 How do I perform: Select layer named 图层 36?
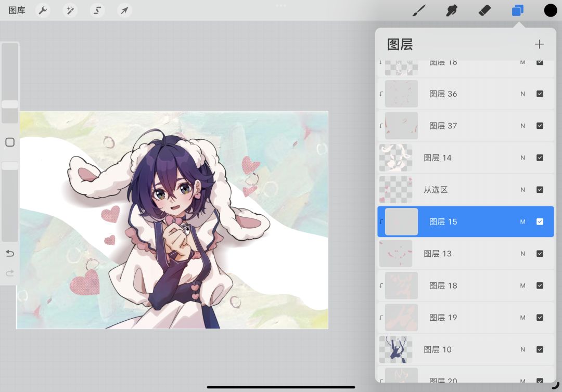[443, 94]
